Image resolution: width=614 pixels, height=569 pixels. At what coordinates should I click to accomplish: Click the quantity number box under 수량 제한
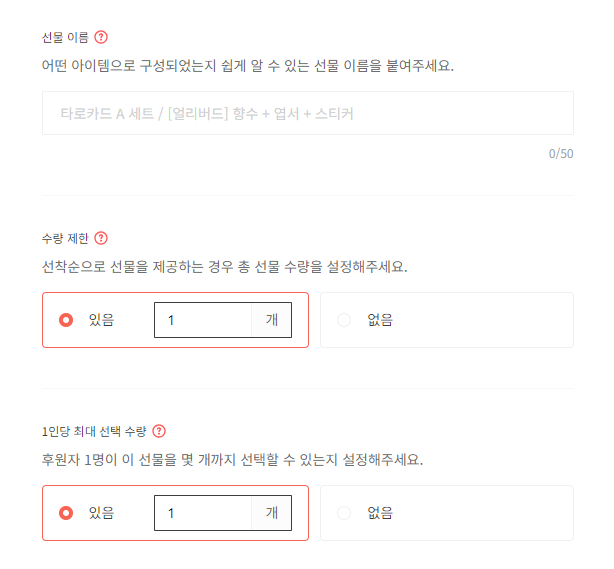[202, 320]
